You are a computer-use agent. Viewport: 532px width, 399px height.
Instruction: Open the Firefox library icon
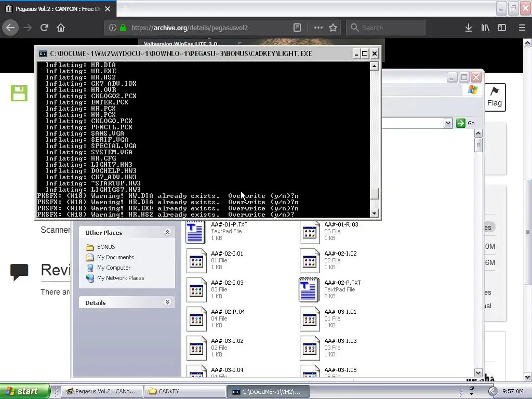point(485,28)
